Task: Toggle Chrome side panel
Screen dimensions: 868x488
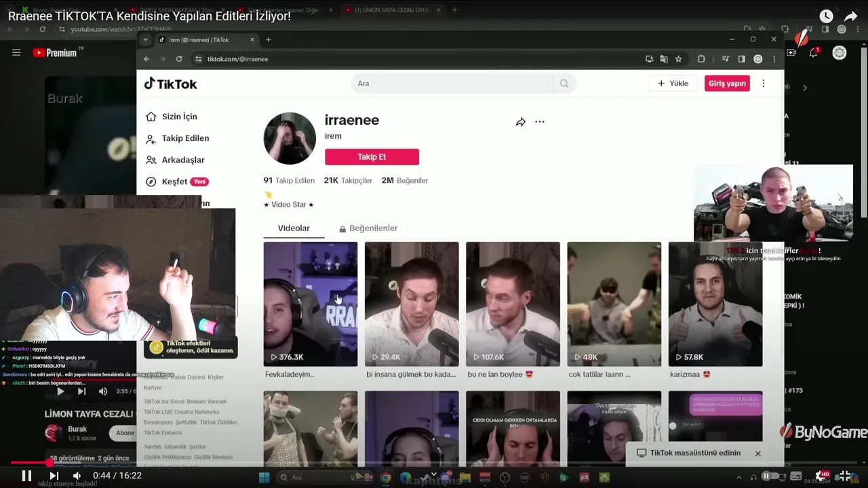Action: point(742,59)
